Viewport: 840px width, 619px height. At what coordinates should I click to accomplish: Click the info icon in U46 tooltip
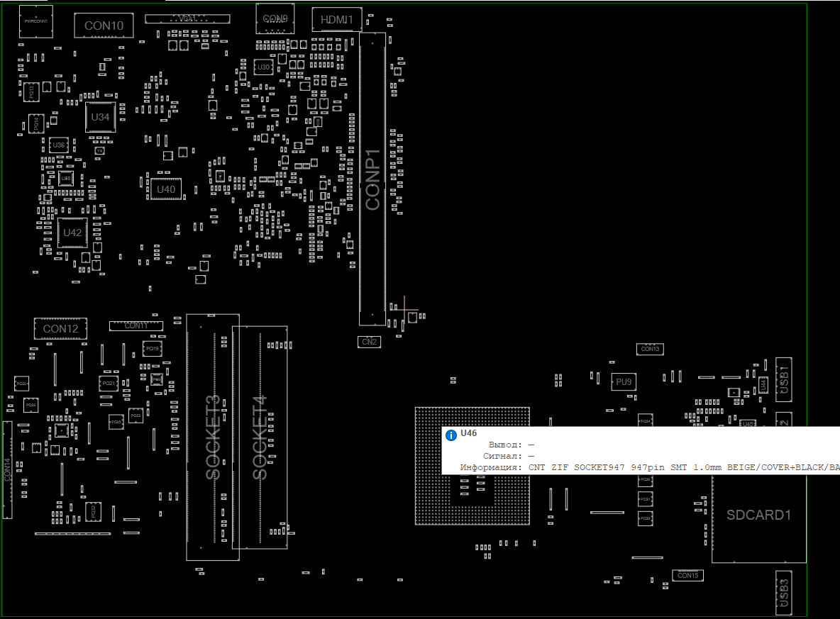coord(451,435)
